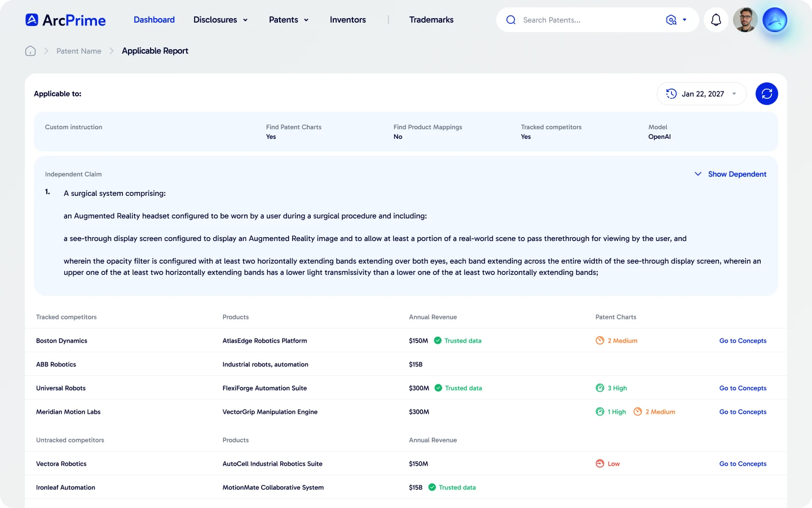Click Boston Dynamics trusted data checkmark
The width and height of the screenshot is (812, 508).
[x=438, y=340]
